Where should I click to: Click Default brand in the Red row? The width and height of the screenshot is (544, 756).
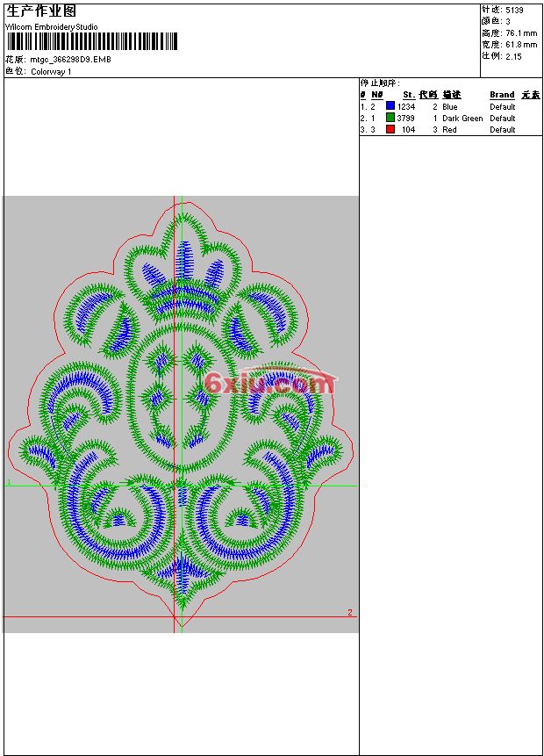[x=502, y=130]
